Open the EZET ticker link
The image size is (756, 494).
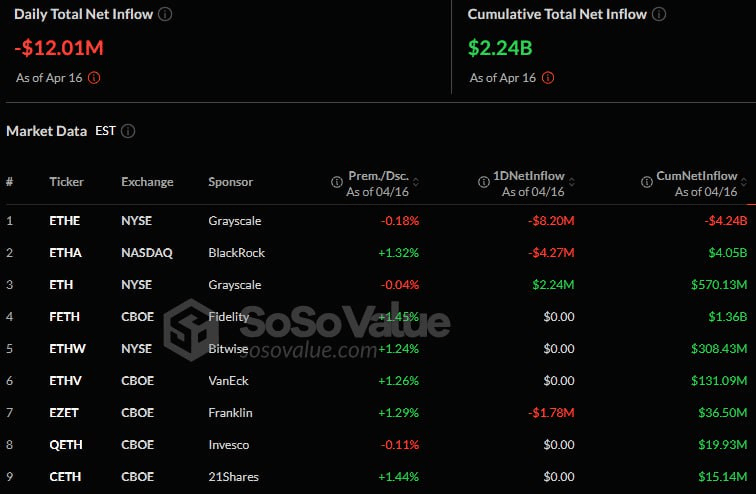64,413
